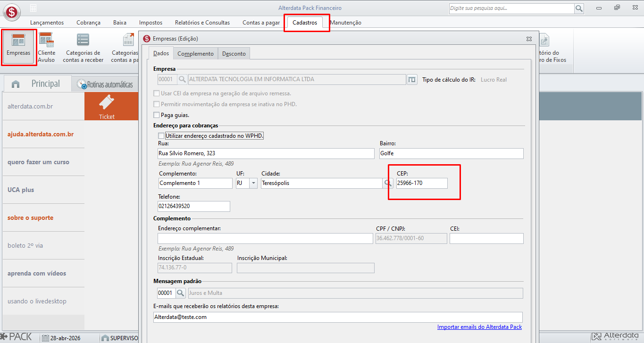Viewport: 644px width, 343px height.
Task: Click the Rua address field
Action: (x=266, y=153)
